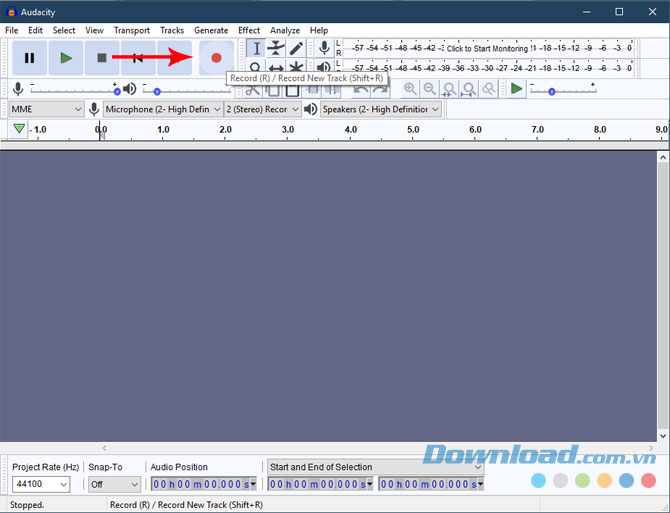Open the Edit menu
This screenshot has width=670, height=513.
click(x=35, y=30)
